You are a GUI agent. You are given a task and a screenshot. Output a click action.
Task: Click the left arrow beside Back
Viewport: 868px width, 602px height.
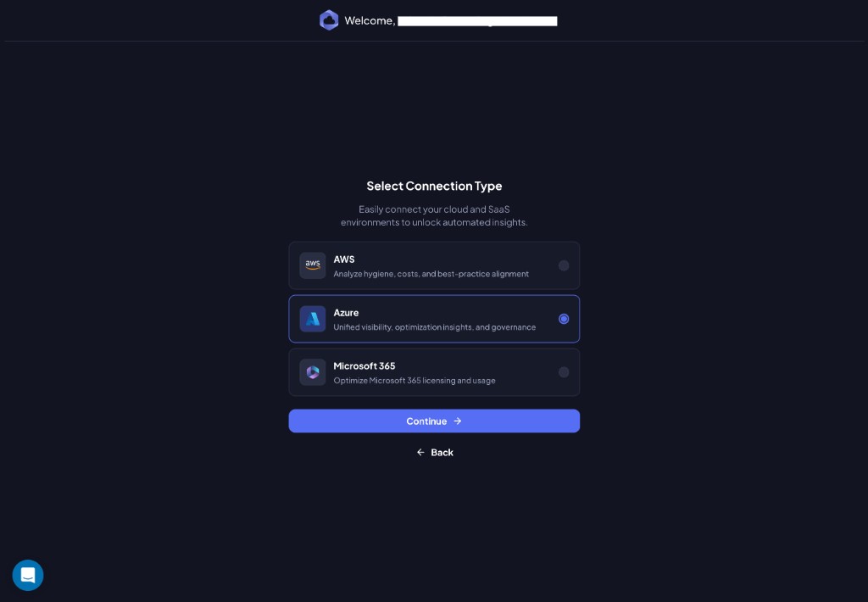[420, 453]
